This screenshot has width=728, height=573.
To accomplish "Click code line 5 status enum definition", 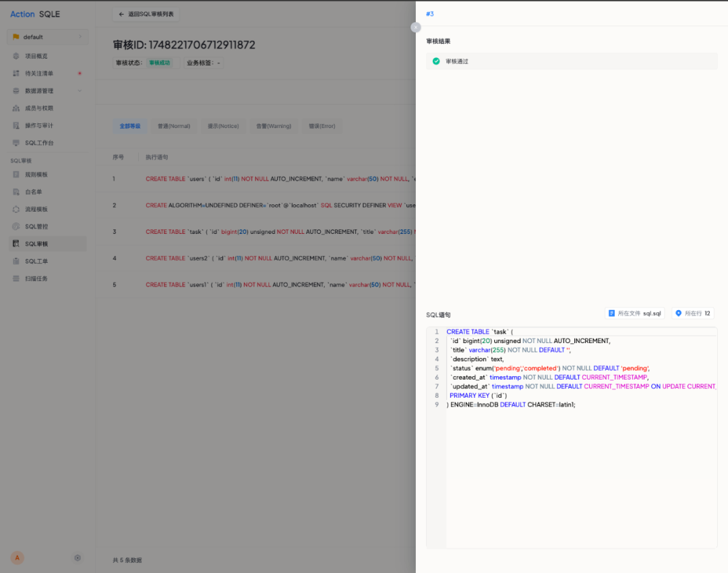I will coord(550,368).
